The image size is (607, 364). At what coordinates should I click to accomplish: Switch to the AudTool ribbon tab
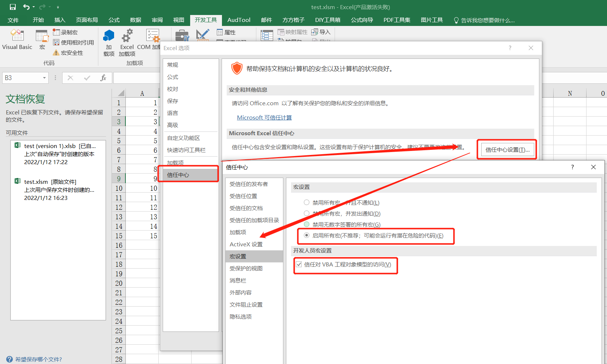(x=239, y=20)
